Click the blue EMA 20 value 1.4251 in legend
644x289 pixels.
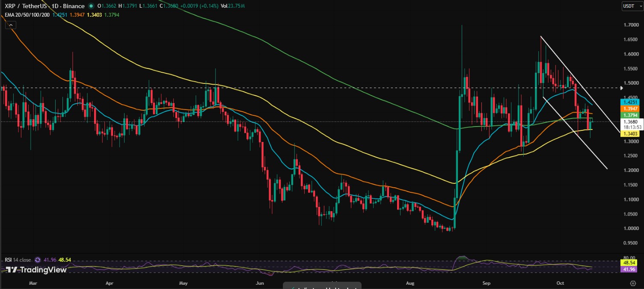tap(59, 15)
